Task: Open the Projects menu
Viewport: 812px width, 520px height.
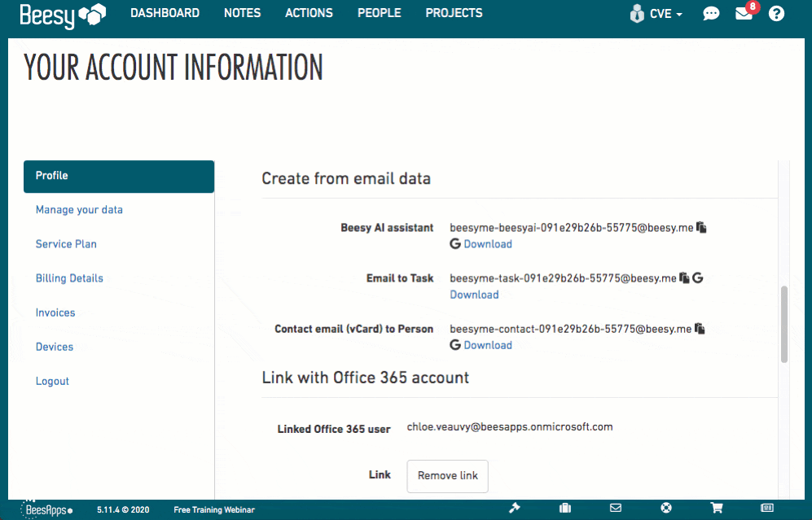Action: (x=454, y=13)
